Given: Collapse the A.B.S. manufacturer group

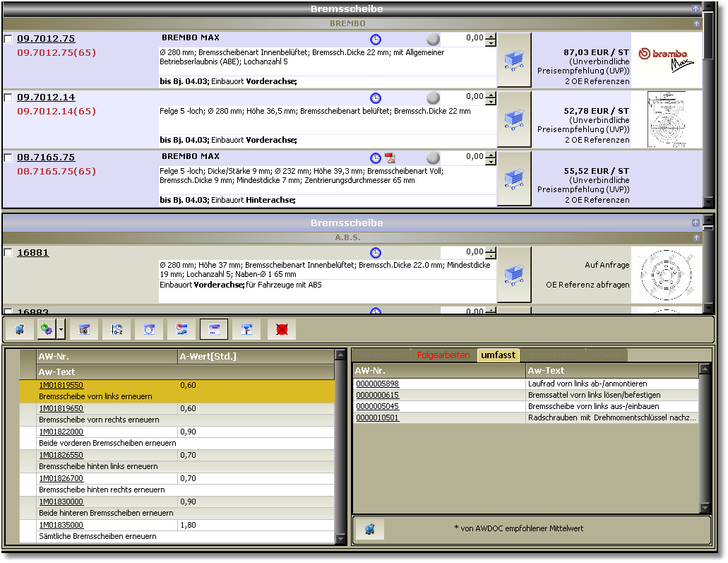Looking at the screenshot, I should 696,238.
